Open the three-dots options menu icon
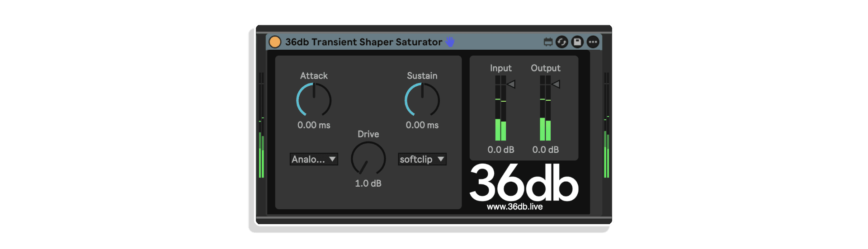 pyautogui.click(x=593, y=42)
